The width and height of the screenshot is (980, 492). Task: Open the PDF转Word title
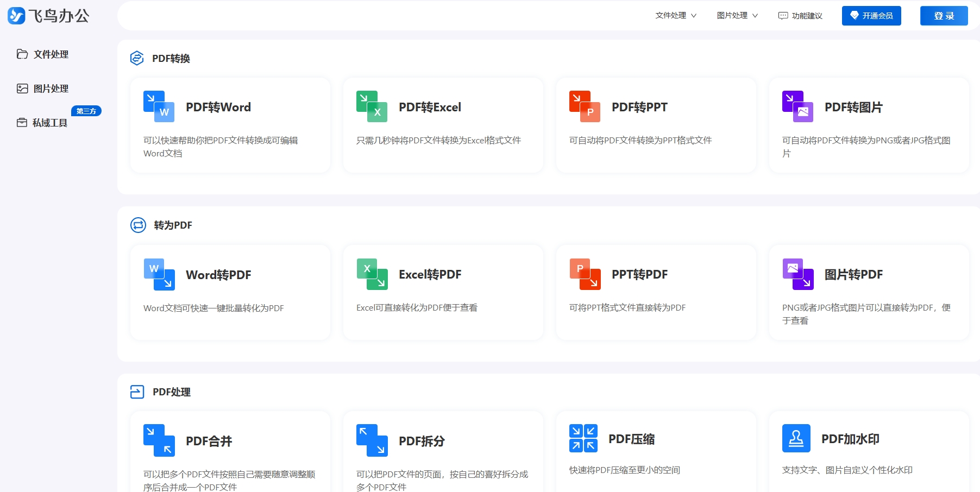[x=218, y=107]
